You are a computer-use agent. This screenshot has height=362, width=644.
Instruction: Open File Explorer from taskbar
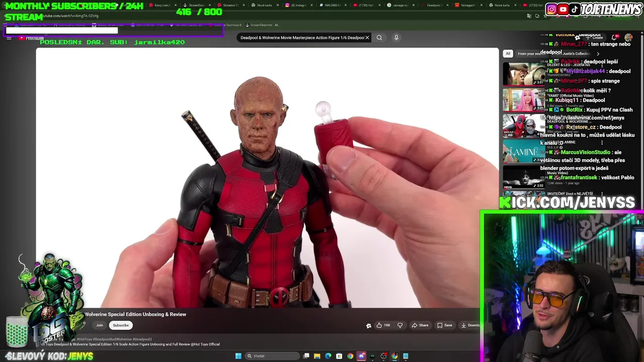click(317, 356)
